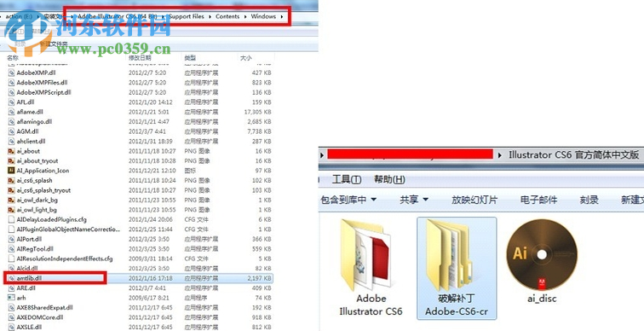Click the 2,197 KB size of amtlib.dll
The image size is (644, 331).
click(259, 278)
